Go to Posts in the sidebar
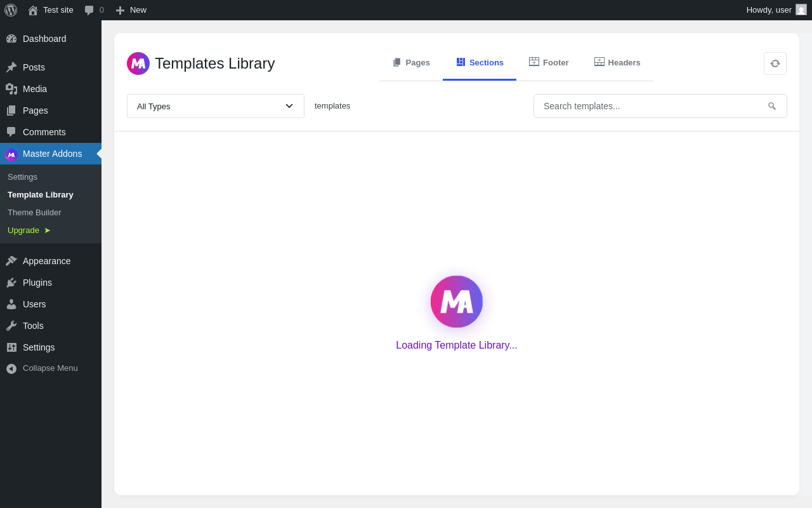 [51, 67]
